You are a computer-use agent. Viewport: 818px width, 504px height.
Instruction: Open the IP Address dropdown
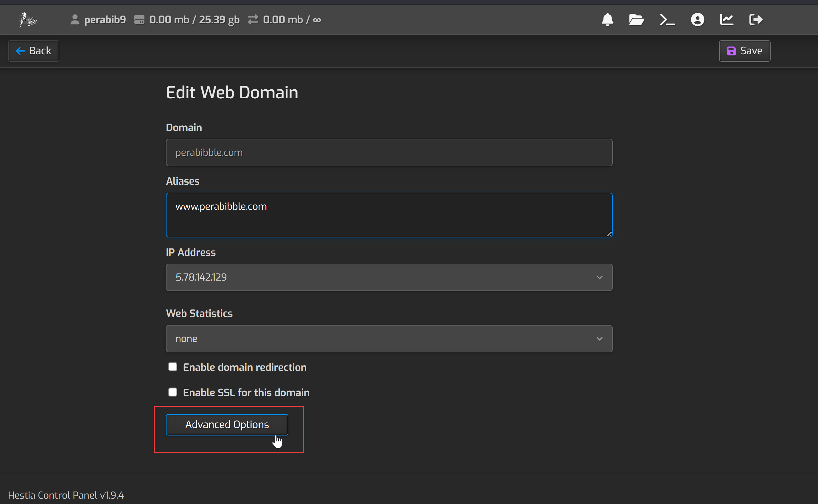389,277
